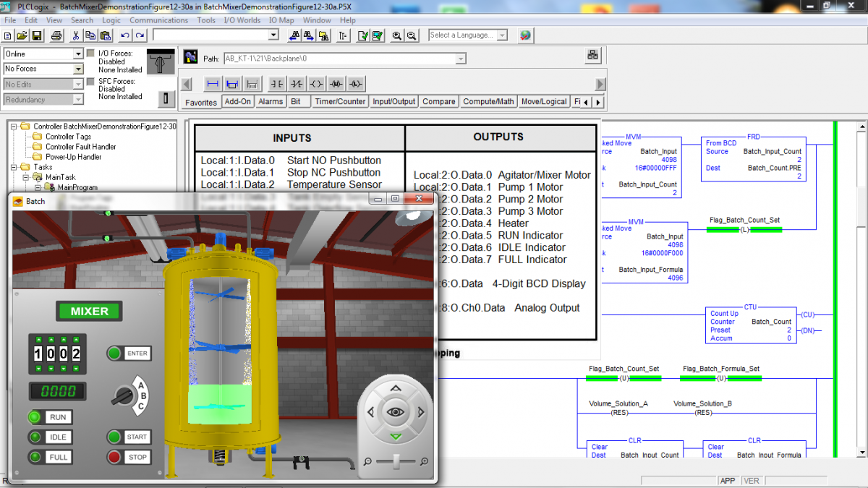Open a project with the Open folder icon
The image size is (868, 488).
pyautogui.click(x=22, y=35)
